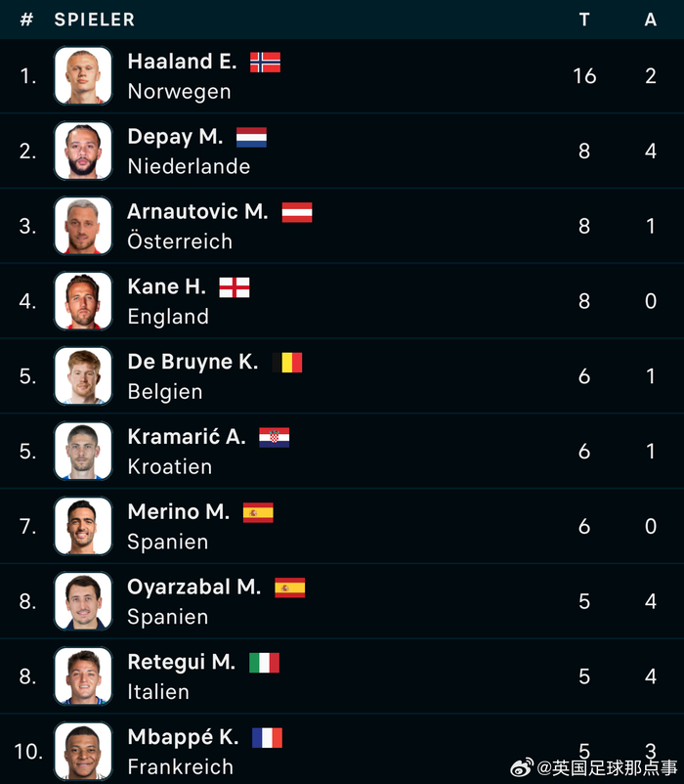Open Haaland's player photo
This screenshot has width=684, height=784.
[83, 75]
